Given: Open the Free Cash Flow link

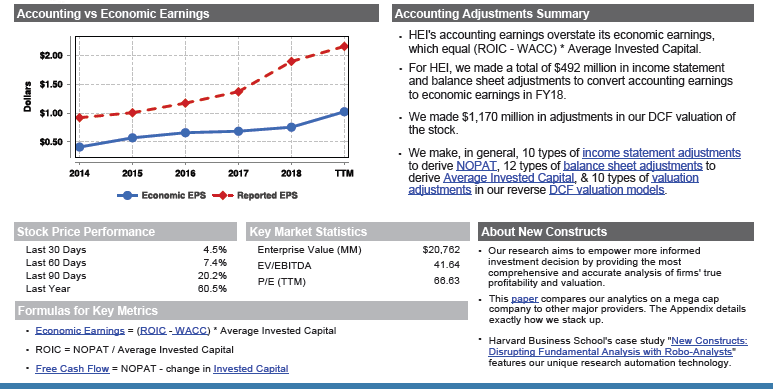Looking at the screenshot, I should click(72, 369).
